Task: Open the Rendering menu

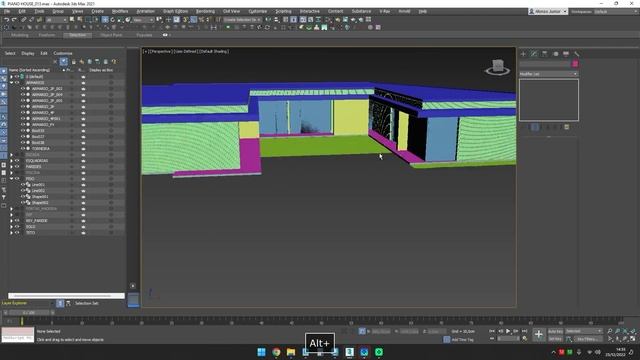Action: (205, 11)
